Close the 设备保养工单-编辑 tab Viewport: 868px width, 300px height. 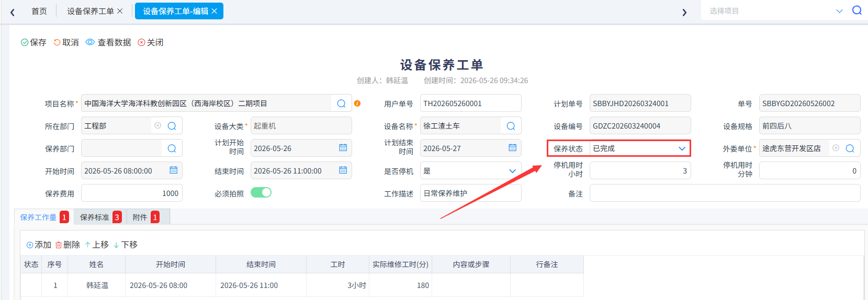pos(214,11)
